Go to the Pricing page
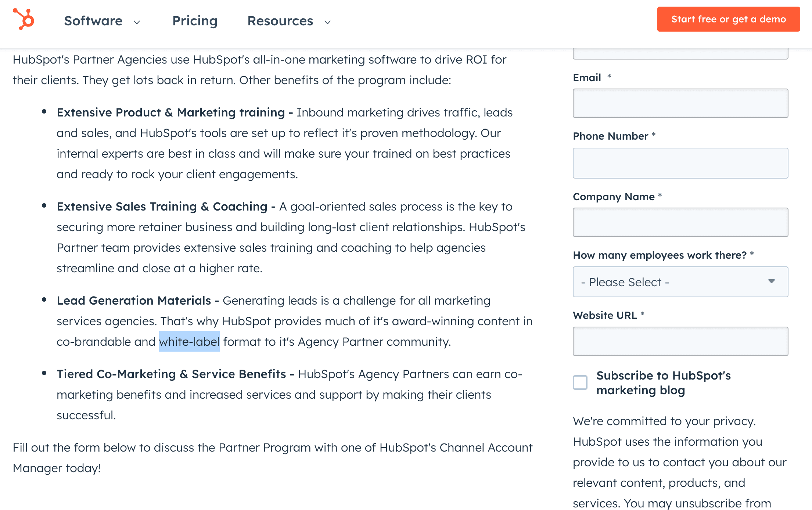 (x=195, y=21)
